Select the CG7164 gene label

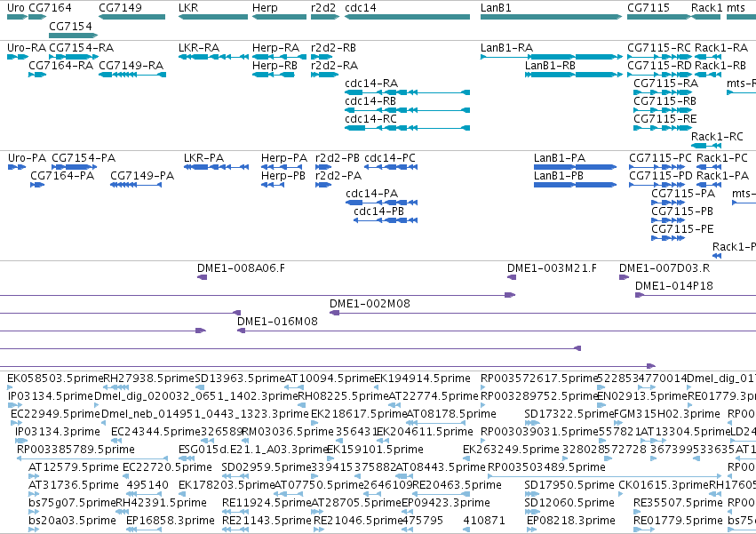[x=50, y=8]
